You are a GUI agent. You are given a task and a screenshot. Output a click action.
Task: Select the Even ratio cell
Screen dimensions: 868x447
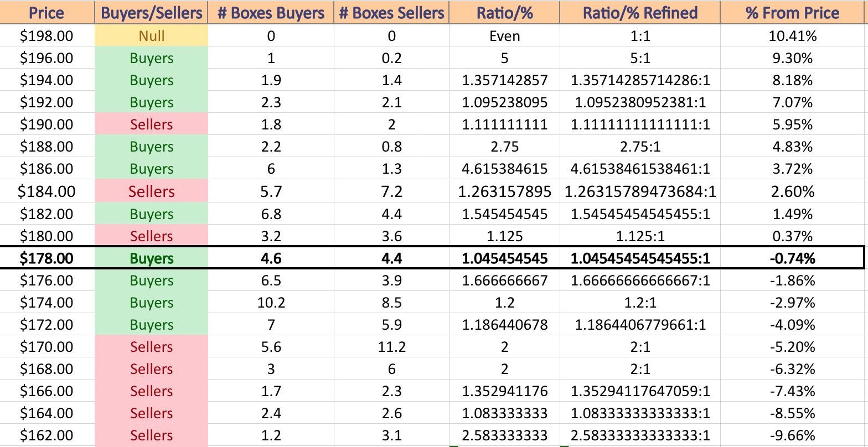504,36
